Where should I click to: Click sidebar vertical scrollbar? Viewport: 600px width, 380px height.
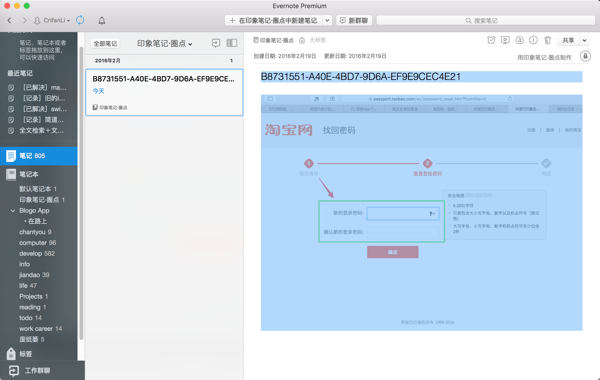tap(81, 193)
